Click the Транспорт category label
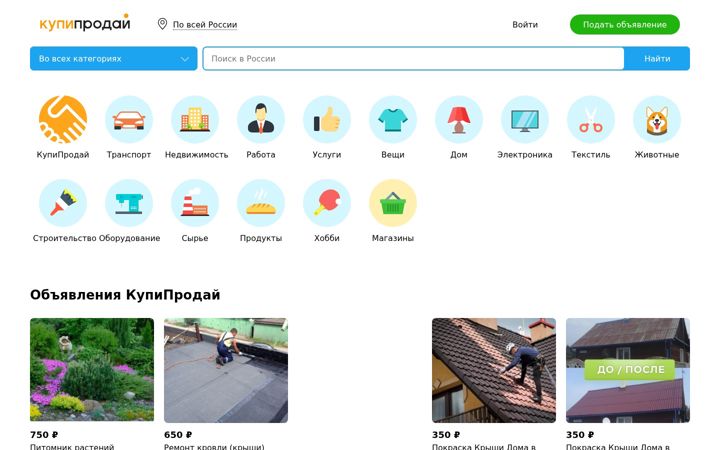The width and height of the screenshot is (720, 450). click(x=129, y=155)
